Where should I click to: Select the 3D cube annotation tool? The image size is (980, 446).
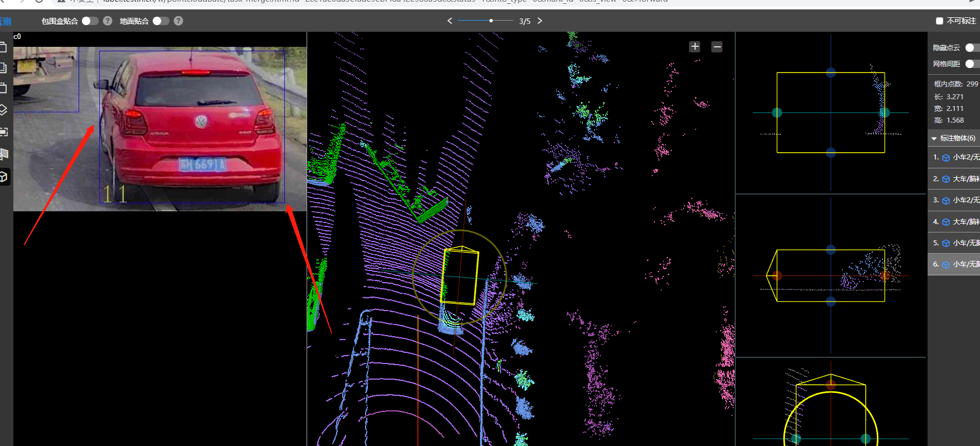click(4, 177)
